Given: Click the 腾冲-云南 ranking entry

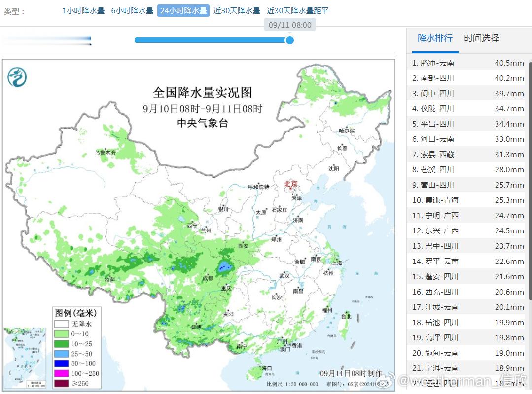Looking at the screenshot, I should tap(468, 63).
